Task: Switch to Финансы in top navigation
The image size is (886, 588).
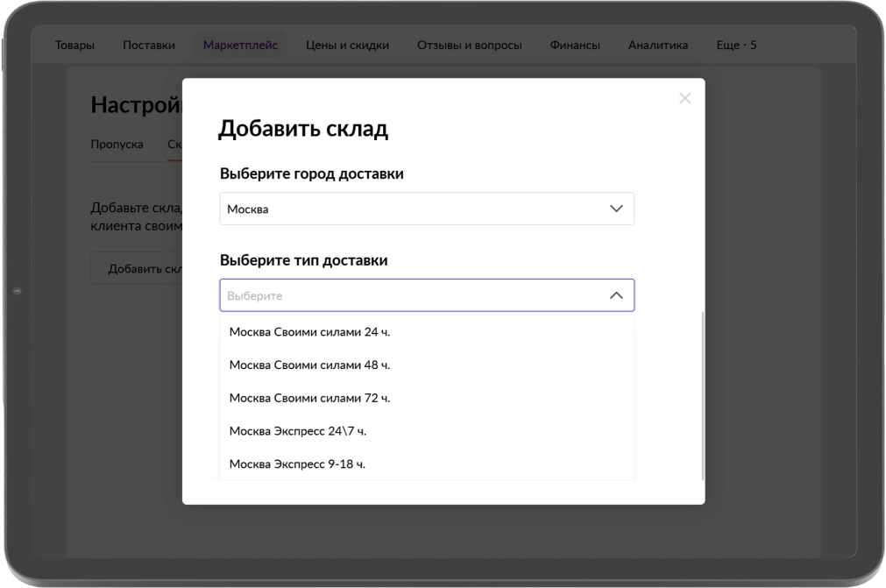Action: pos(575,45)
